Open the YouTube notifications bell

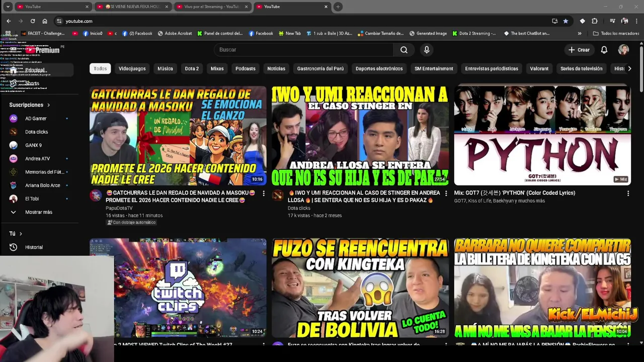pyautogui.click(x=604, y=50)
